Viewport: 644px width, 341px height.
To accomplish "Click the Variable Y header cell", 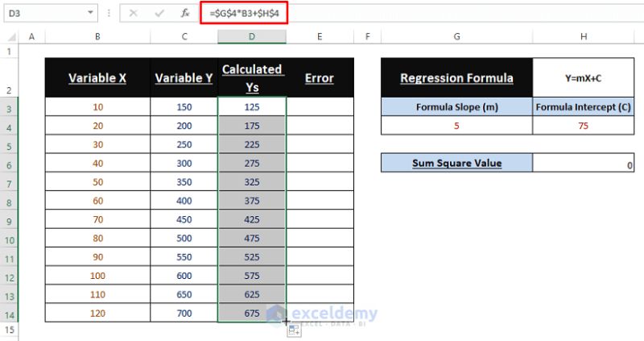I will tap(184, 77).
